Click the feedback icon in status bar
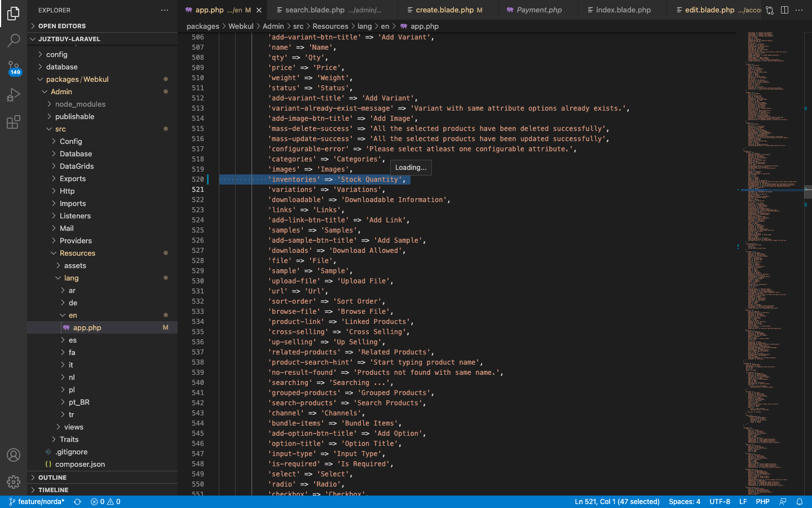Viewport: 812px width, 508px height. point(783,502)
